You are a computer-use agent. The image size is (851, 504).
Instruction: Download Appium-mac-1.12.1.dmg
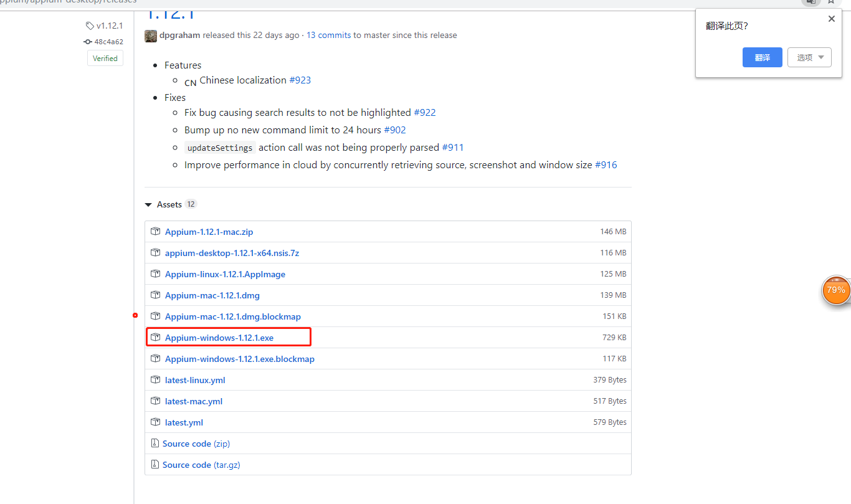click(x=212, y=295)
